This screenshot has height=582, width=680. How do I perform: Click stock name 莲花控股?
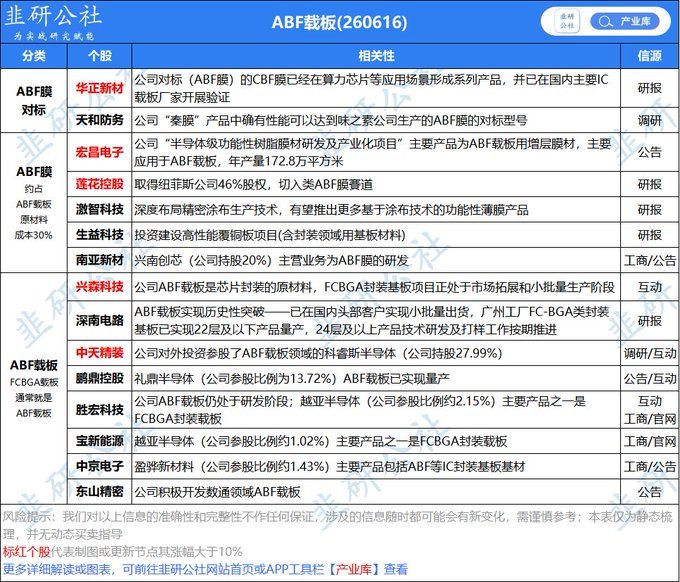(x=100, y=184)
